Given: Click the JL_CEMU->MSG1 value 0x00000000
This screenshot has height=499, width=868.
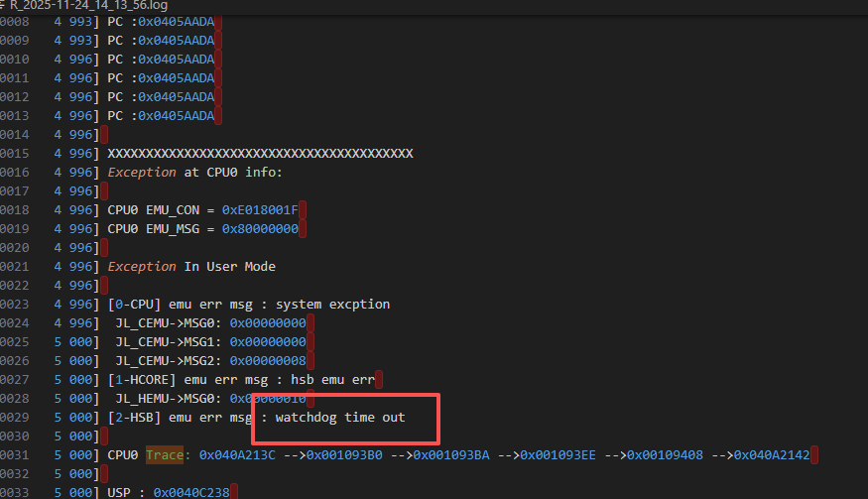Looking at the screenshot, I should [268, 341].
